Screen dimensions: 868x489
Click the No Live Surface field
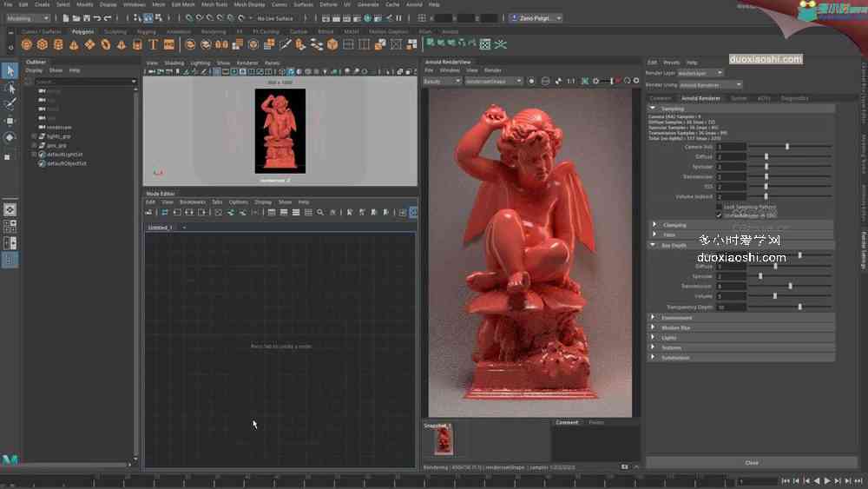tap(275, 18)
